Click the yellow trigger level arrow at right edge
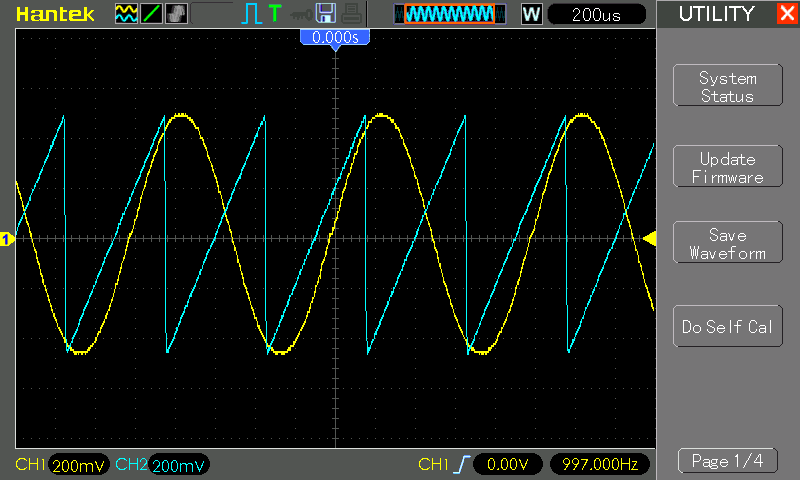Viewport: 800px width, 480px height. pyautogui.click(x=649, y=238)
